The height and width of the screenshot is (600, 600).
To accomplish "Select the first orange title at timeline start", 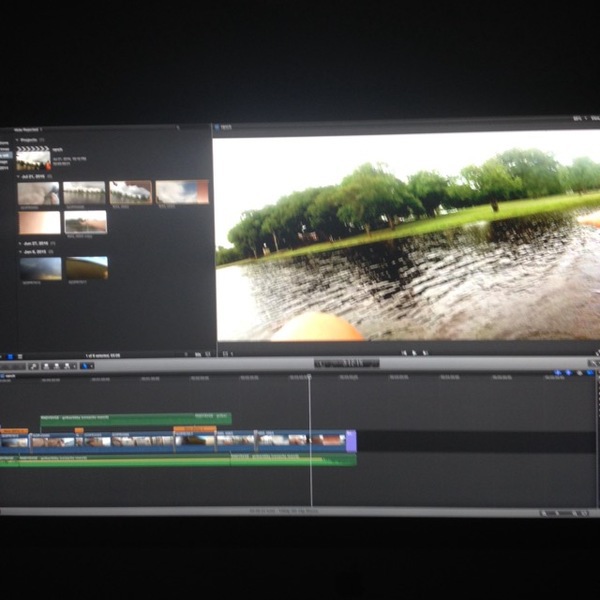I will pyautogui.click(x=14, y=431).
